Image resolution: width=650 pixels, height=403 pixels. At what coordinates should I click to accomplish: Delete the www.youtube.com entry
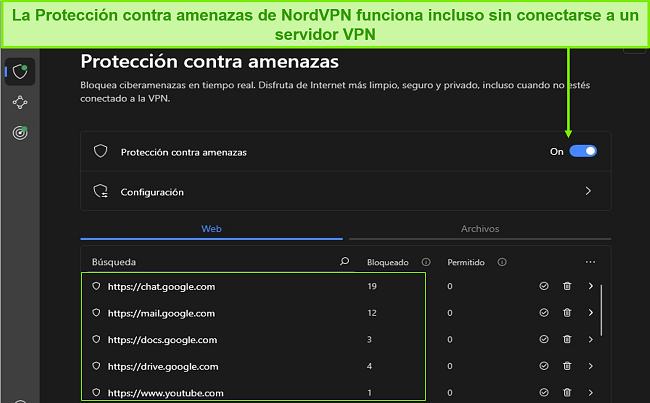567,392
